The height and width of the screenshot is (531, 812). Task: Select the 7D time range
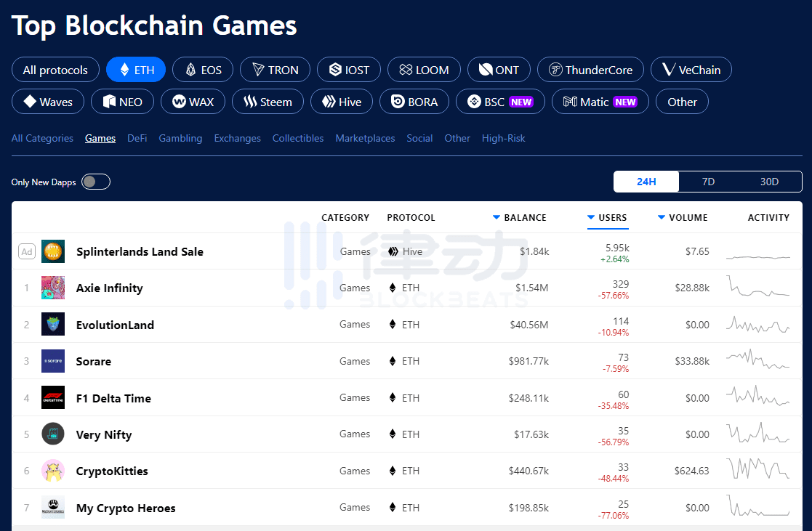click(709, 182)
